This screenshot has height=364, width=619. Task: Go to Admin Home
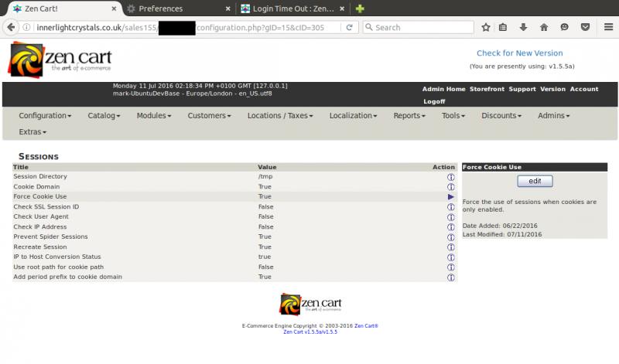(x=443, y=89)
